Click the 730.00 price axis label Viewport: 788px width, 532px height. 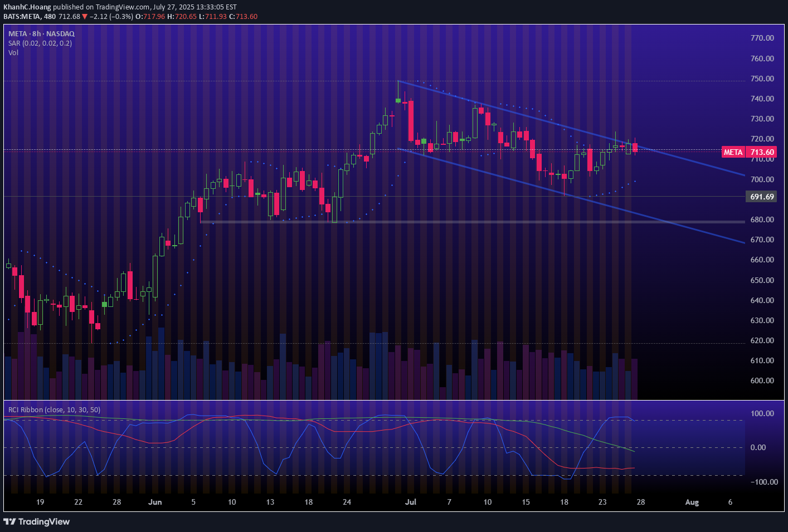[762, 119]
